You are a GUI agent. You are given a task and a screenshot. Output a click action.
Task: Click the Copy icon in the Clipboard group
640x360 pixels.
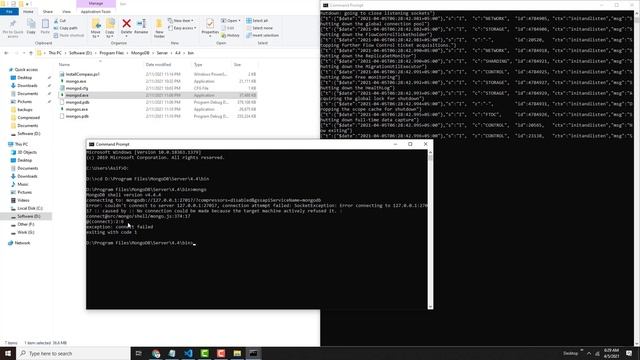coord(31,24)
